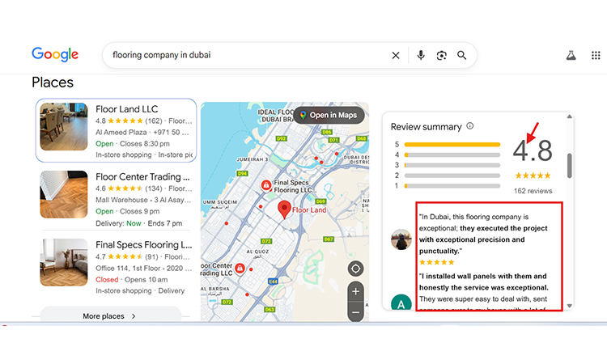This screenshot has height=364, width=607.
Task: Clear the search query with the X icon
Action: [x=396, y=55]
